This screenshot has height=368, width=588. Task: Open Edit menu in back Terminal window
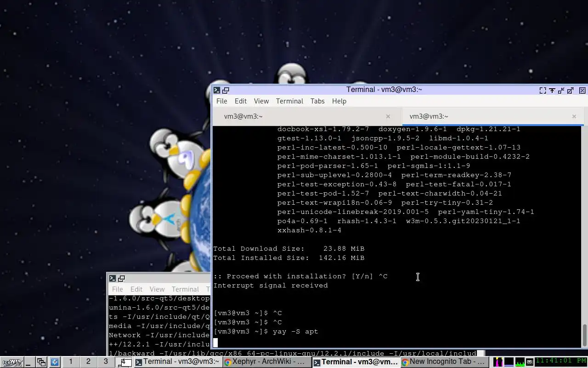coord(136,289)
